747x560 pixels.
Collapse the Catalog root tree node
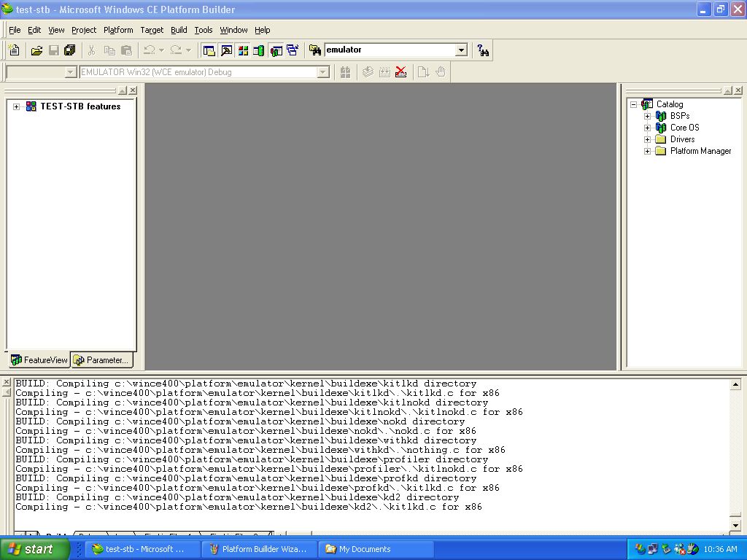(633, 104)
